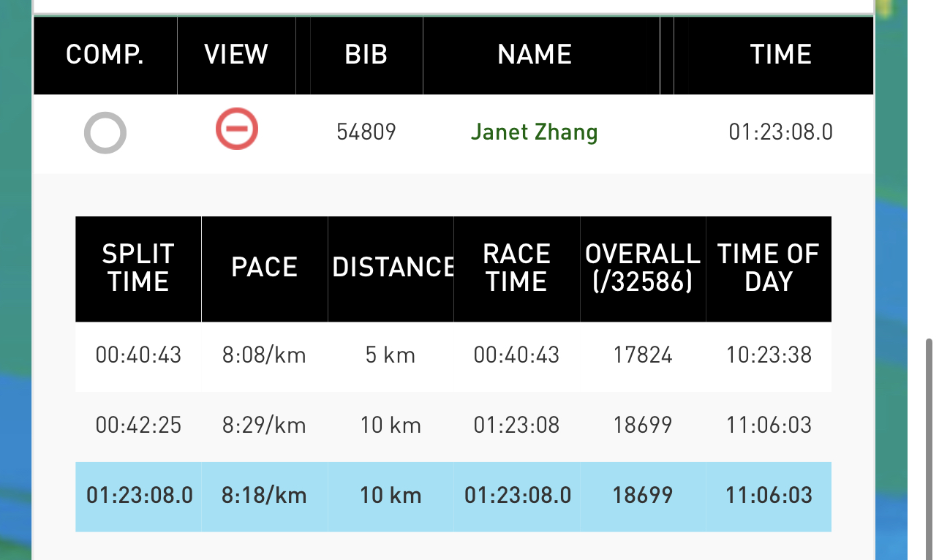939x560 pixels.
Task: Select the highlighted blue finish row
Action: click(x=453, y=496)
